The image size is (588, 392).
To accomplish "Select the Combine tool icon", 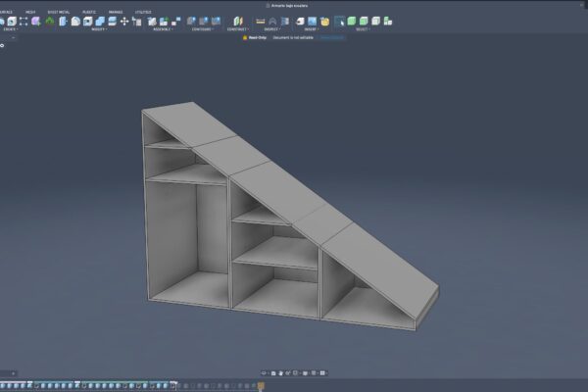I will (x=100, y=22).
